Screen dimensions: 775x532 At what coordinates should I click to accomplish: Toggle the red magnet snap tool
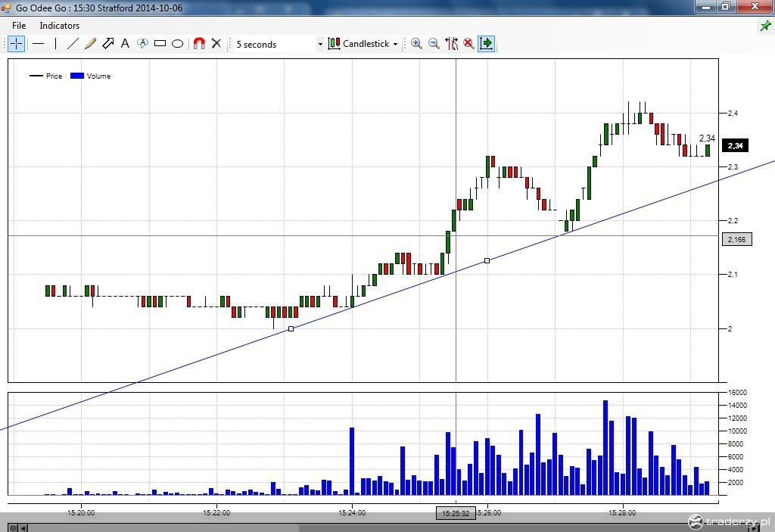point(199,43)
